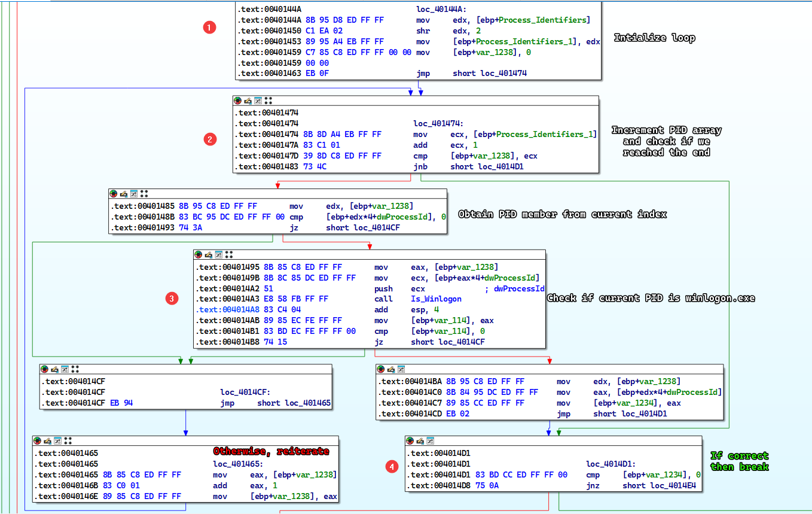
Task: Click the 'Otherwise, reiterate' red annotation
Action: point(271,451)
